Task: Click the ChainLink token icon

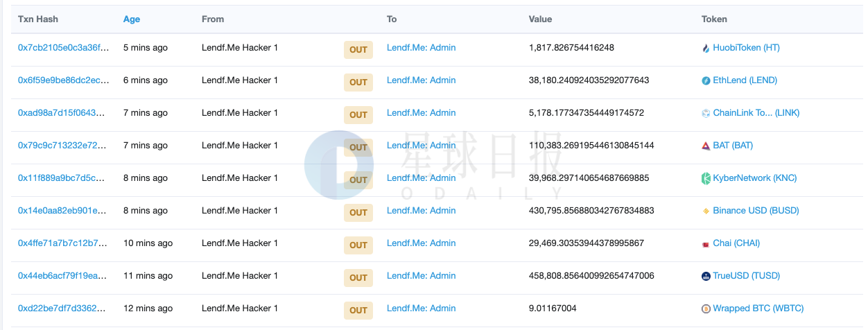Action: click(x=706, y=114)
